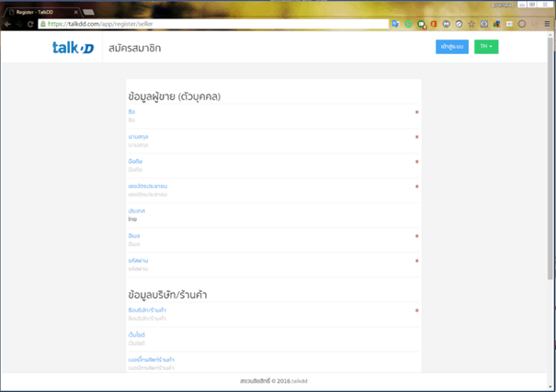Click the page vertical scrollbar
The image size is (556, 392).
(550, 138)
